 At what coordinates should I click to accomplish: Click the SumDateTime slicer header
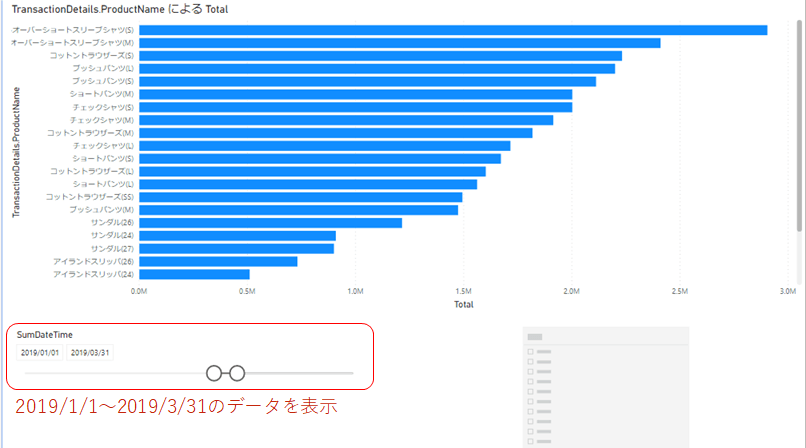click(x=45, y=334)
